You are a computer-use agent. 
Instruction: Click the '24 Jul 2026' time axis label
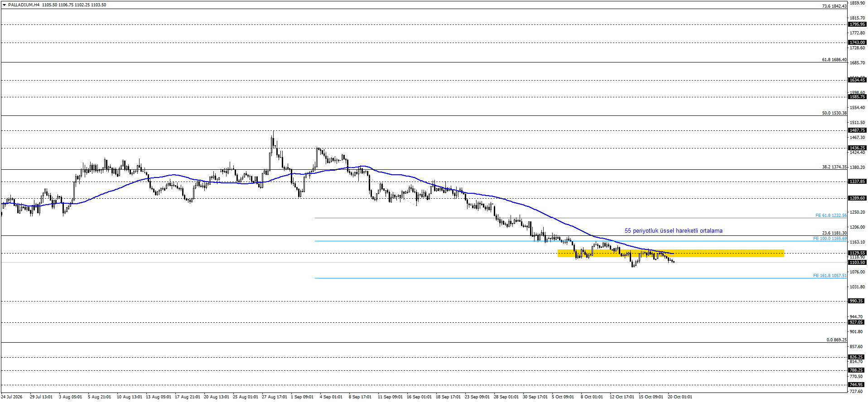pos(11,397)
